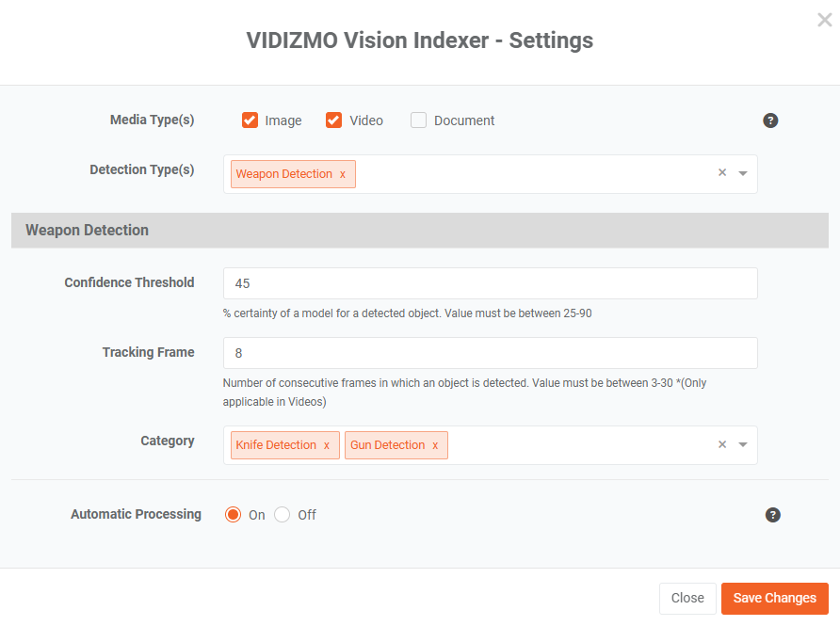Remove the Weapon Detection tag
Viewport: 840px width, 626px height.
[x=343, y=174]
